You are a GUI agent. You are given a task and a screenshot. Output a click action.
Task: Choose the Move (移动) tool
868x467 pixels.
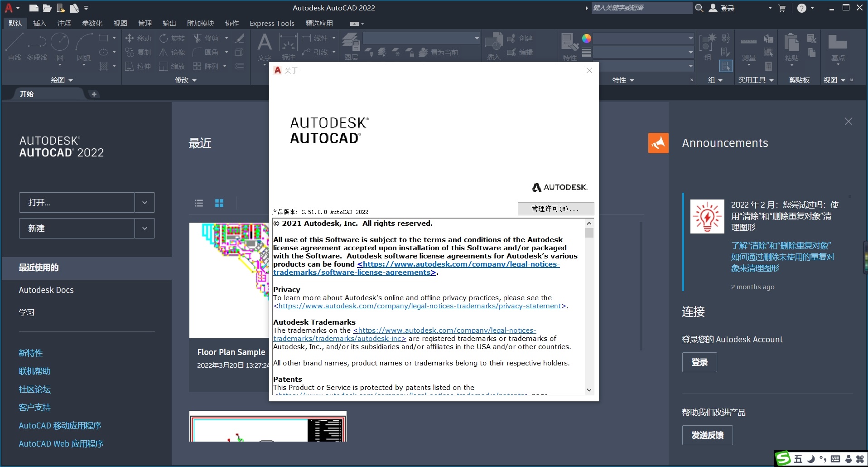coord(138,38)
